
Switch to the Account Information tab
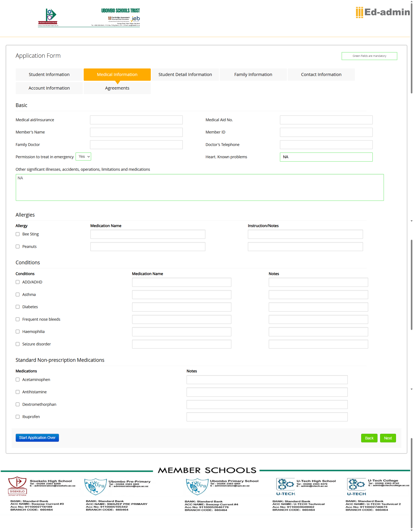49,88
